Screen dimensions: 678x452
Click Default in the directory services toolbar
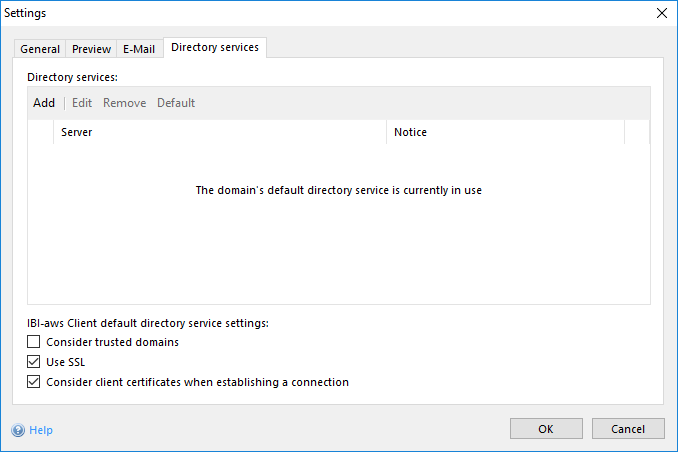(176, 103)
